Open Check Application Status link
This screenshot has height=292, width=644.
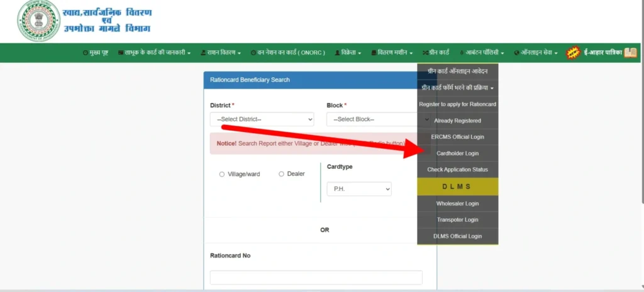click(x=458, y=170)
